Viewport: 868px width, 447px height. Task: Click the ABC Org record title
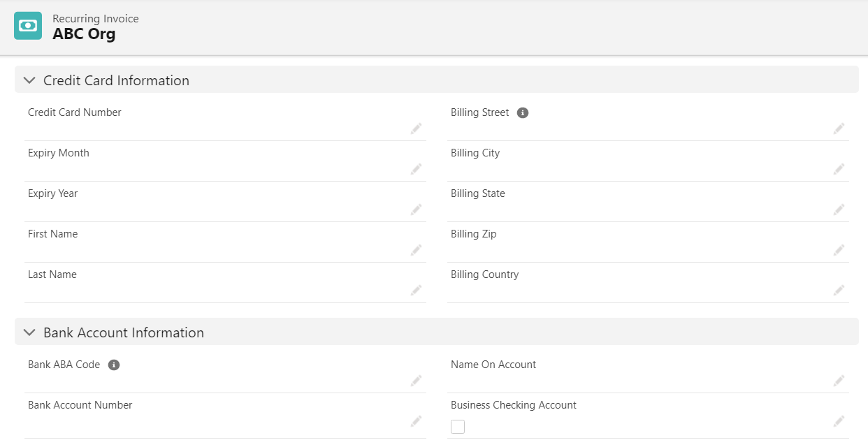84,34
